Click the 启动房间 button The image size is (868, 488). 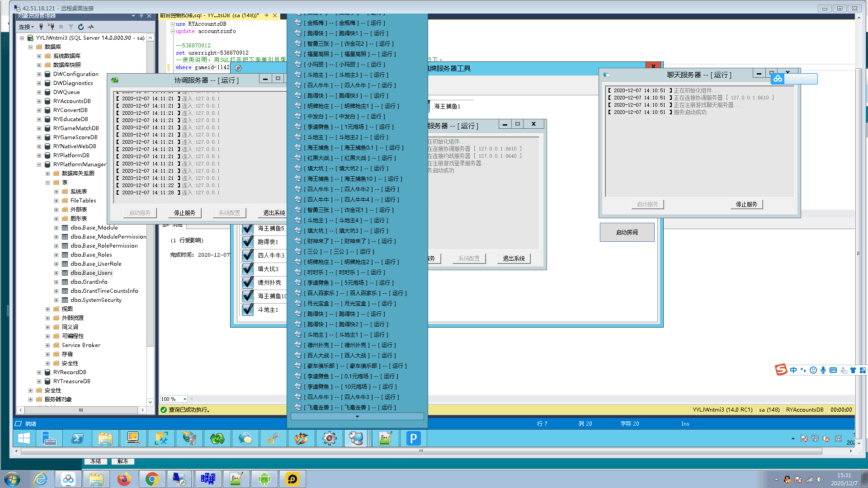click(627, 232)
